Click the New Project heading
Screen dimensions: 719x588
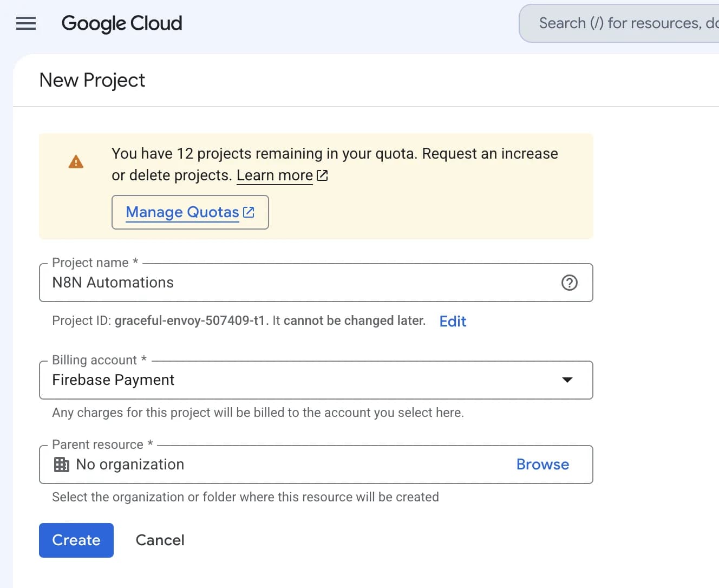(92, 80)
